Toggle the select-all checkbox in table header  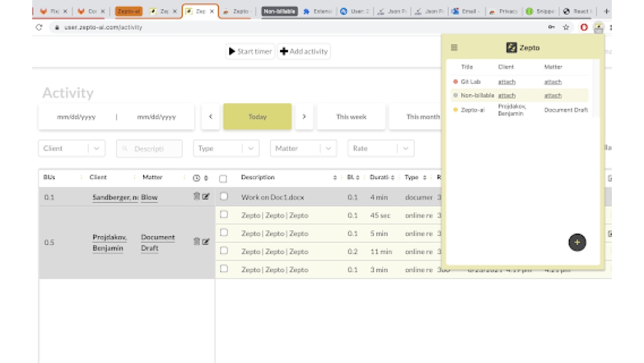[x=223, y=179]
